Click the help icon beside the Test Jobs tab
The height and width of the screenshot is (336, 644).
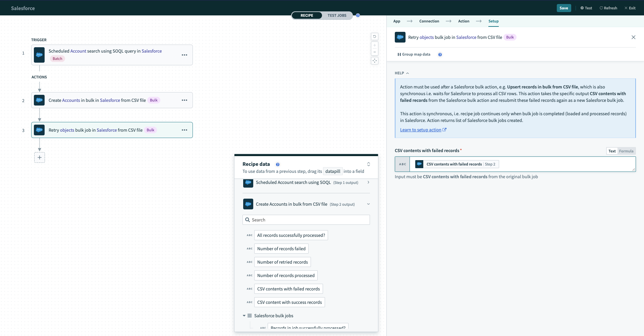click(358, 15)
